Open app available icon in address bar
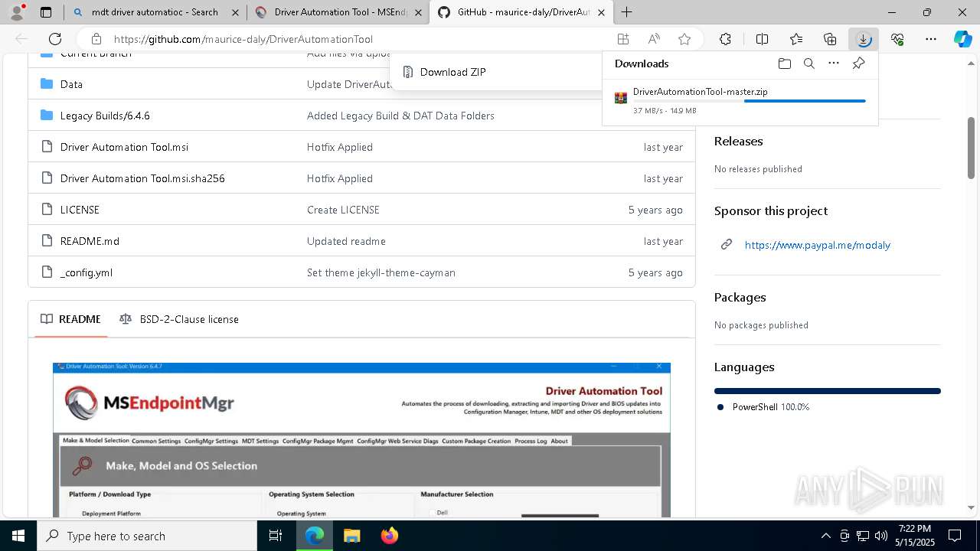 click(623, 39)
